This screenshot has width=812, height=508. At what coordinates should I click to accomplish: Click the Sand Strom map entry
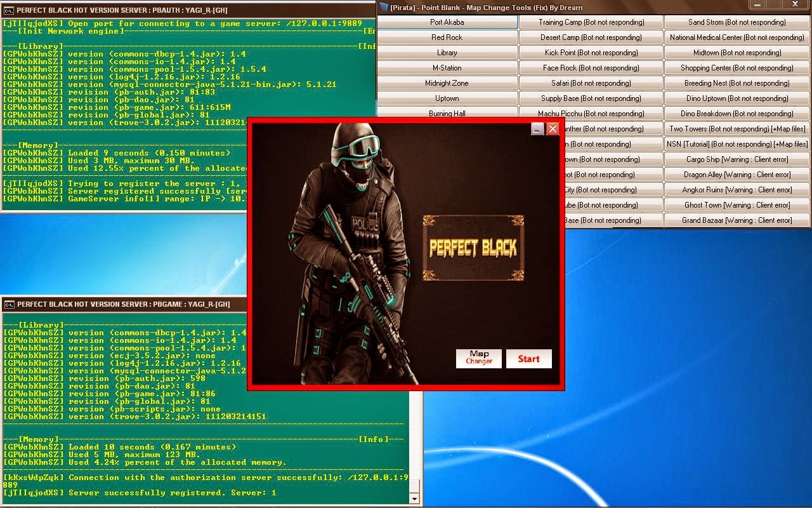[x=737, y=22]
